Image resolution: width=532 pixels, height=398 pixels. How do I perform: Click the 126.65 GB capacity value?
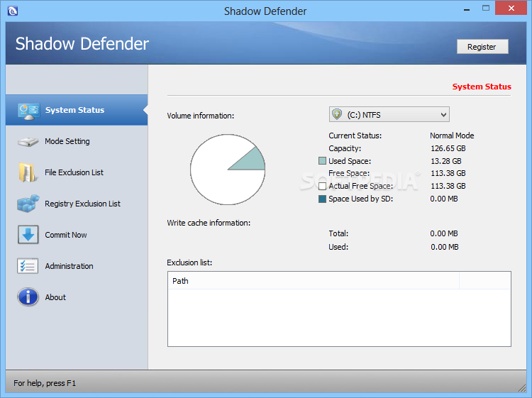tap(448, 148)
